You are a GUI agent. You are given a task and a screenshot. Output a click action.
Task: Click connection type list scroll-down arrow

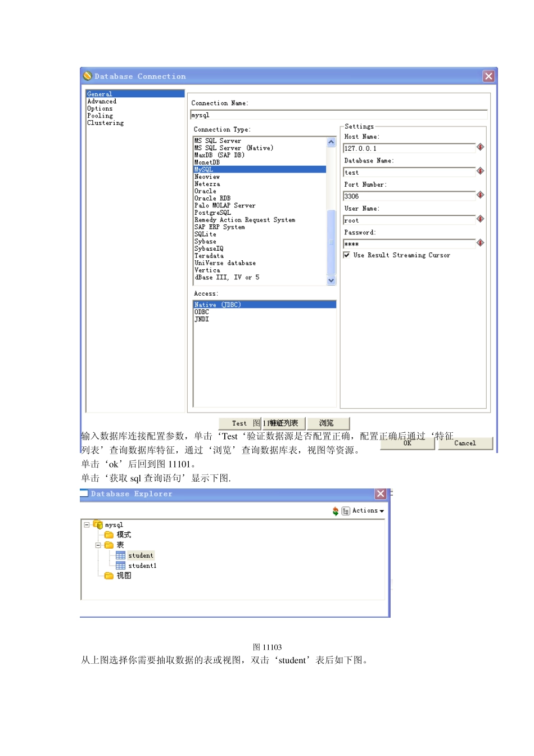tap(331, 280)
